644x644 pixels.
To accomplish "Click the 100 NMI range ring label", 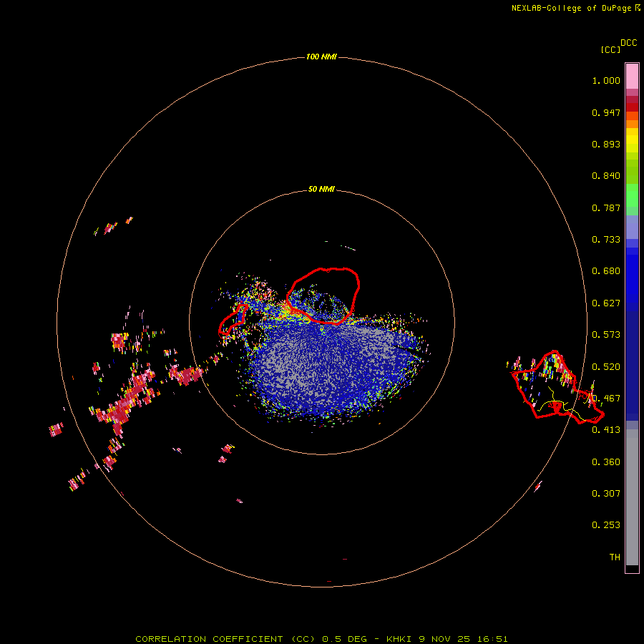I will pos(321,57).
